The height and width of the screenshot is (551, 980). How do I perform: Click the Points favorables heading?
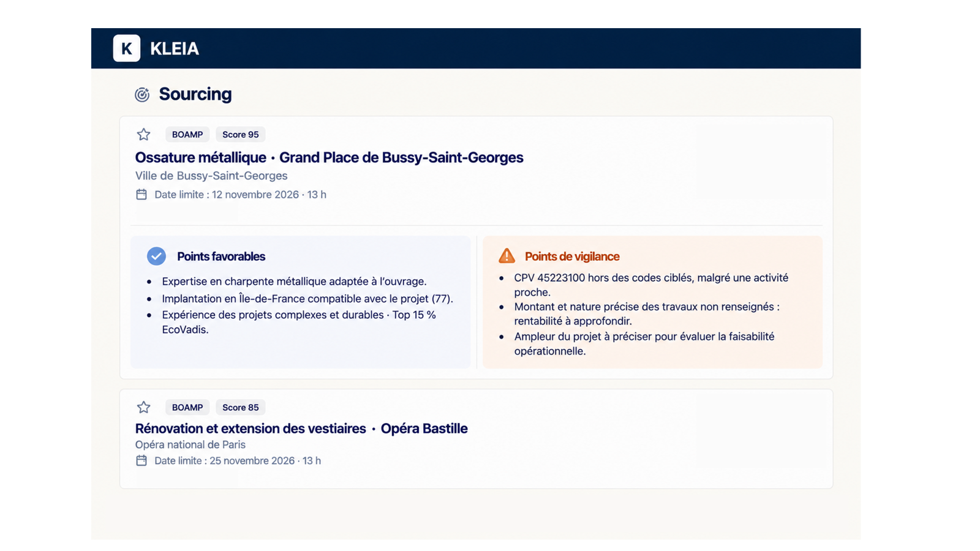[221, 257]
